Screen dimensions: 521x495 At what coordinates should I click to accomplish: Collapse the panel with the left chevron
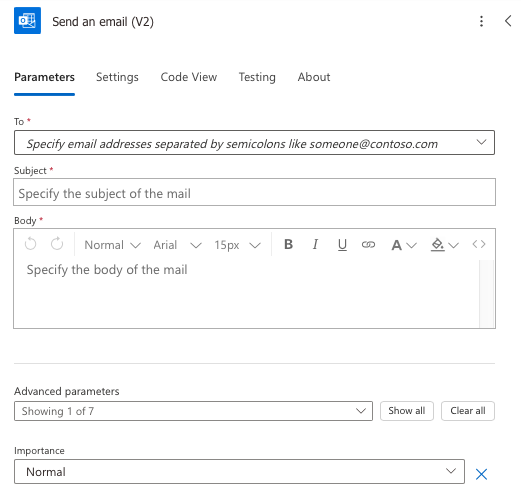[508, 21]
